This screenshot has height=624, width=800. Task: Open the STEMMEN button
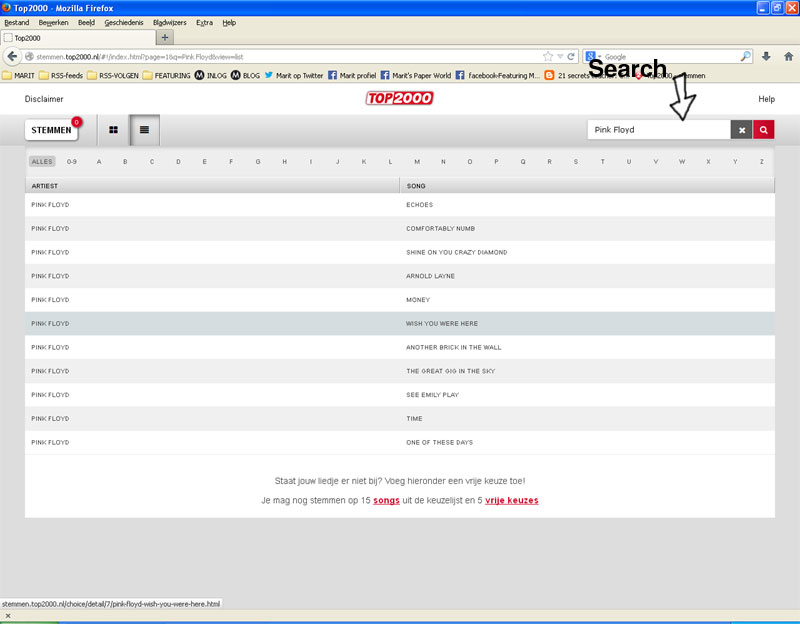(x=52, y=130)
